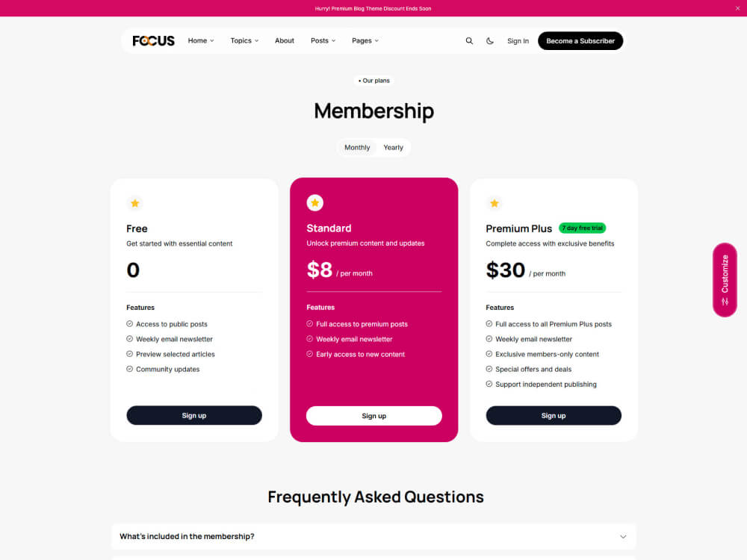Sign up for the Standard plan
Screen dimensions: 747x560
[x=373, y=415]
